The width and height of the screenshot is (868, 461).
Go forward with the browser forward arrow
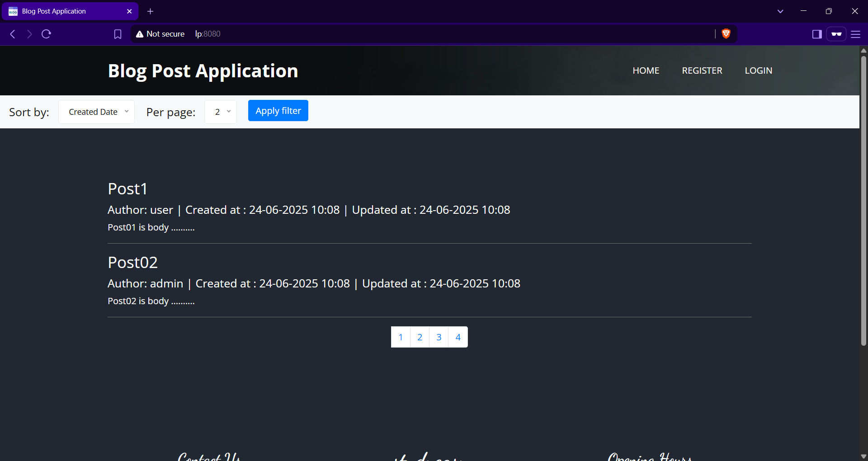point(29,34)
